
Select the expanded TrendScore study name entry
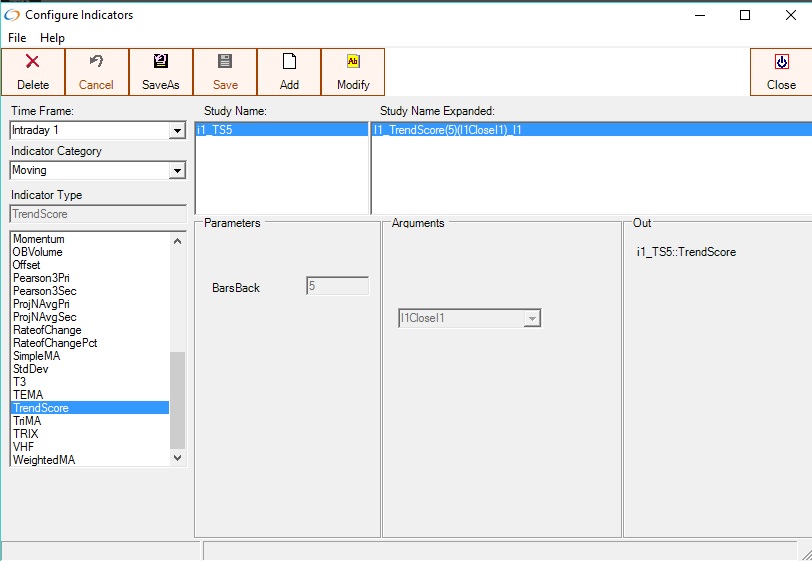tap(590, 130)
